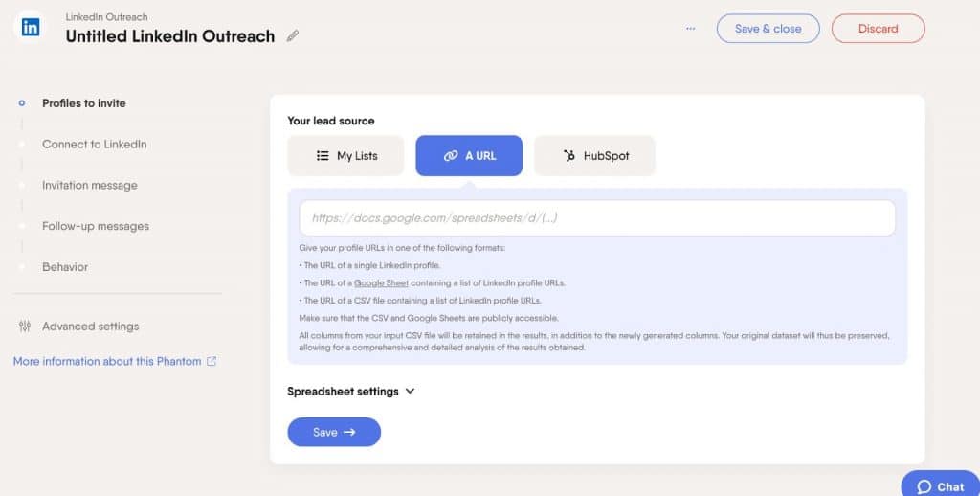
Task: Click Save & close button
Action: 768,29
